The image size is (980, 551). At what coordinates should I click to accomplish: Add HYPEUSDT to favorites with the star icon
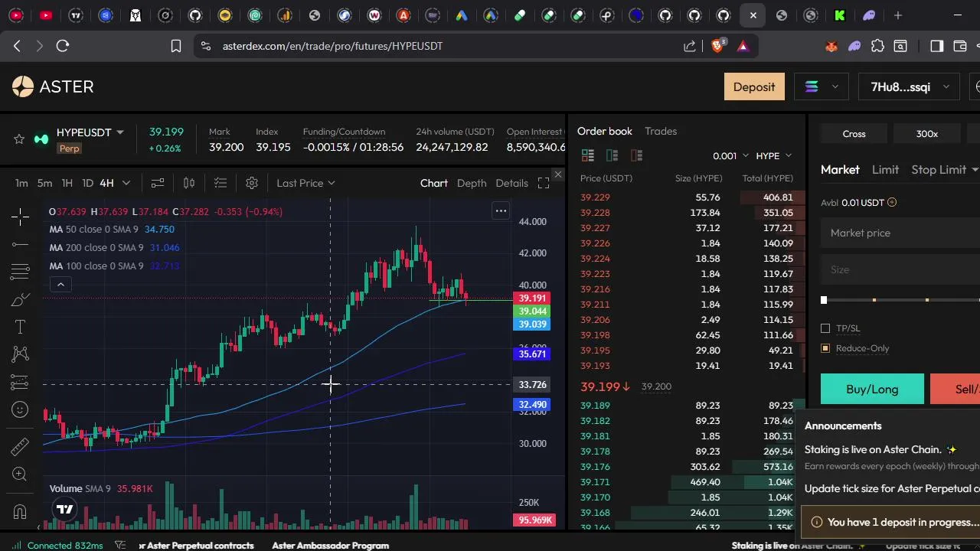pos(19,139)
